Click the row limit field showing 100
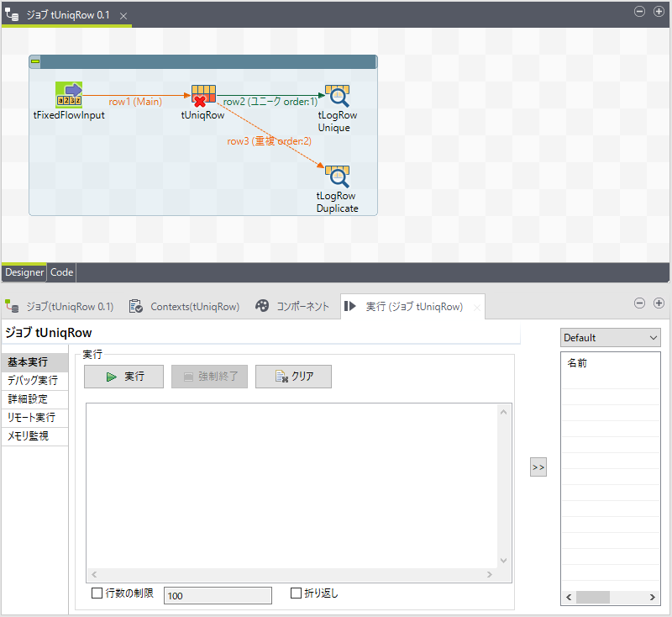 tap(217, 595)
